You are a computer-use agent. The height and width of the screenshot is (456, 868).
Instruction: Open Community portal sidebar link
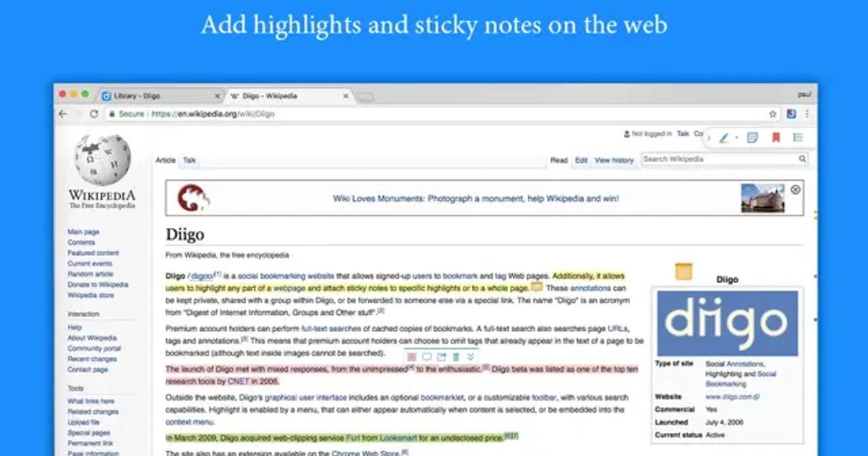pyautogui.click(x=94, y=348)
